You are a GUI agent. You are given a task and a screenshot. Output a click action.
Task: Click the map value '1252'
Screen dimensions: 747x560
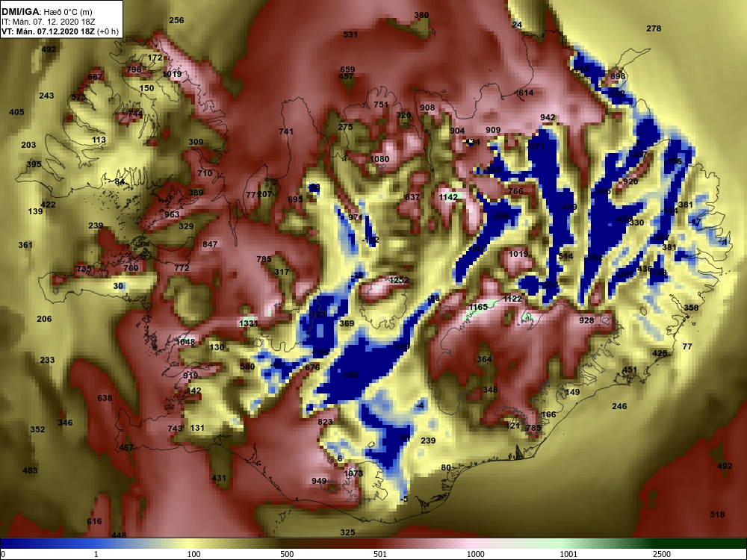(x=399, y=280)
